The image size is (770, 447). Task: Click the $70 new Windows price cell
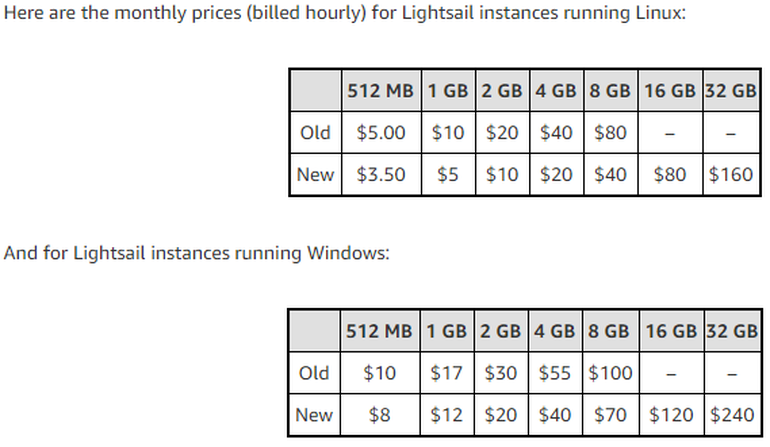pyautogui.click(x=609, y=415)
